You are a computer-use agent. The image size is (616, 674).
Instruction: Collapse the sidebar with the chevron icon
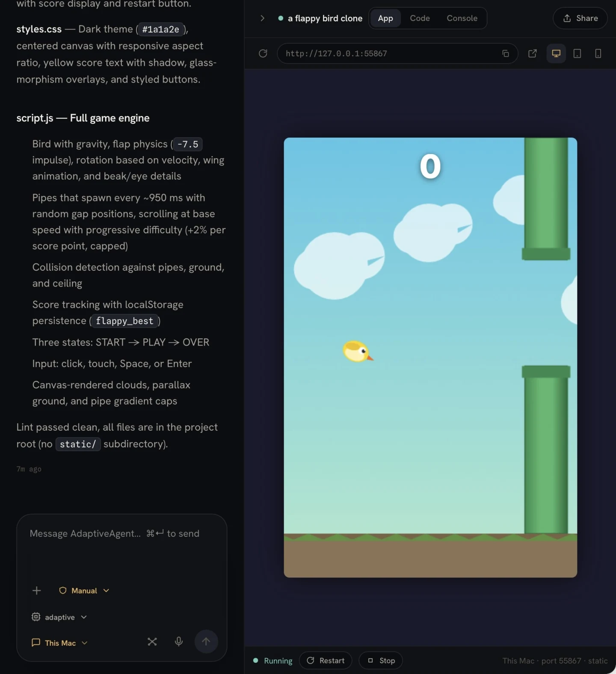click(262, 18)
